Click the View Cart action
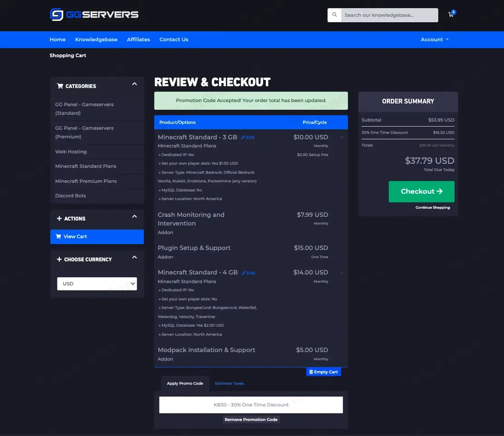The width and height of the screenshot is (504, 436). [x=97, y=237]
